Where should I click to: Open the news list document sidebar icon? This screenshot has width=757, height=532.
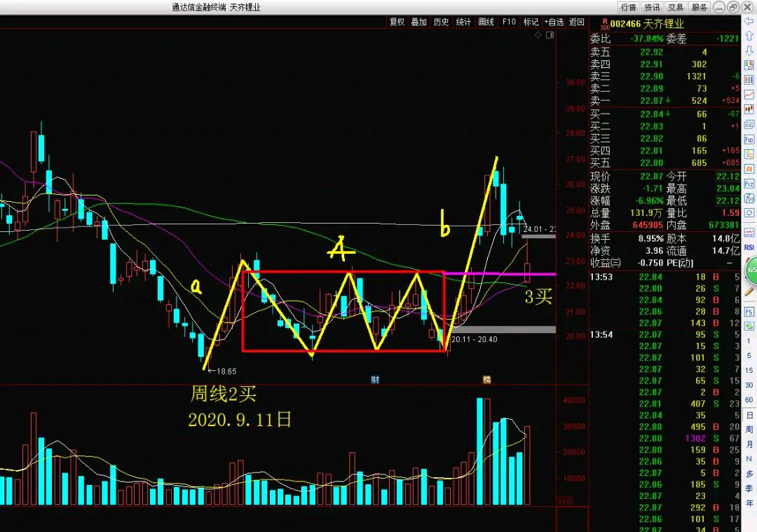(749, 125)
